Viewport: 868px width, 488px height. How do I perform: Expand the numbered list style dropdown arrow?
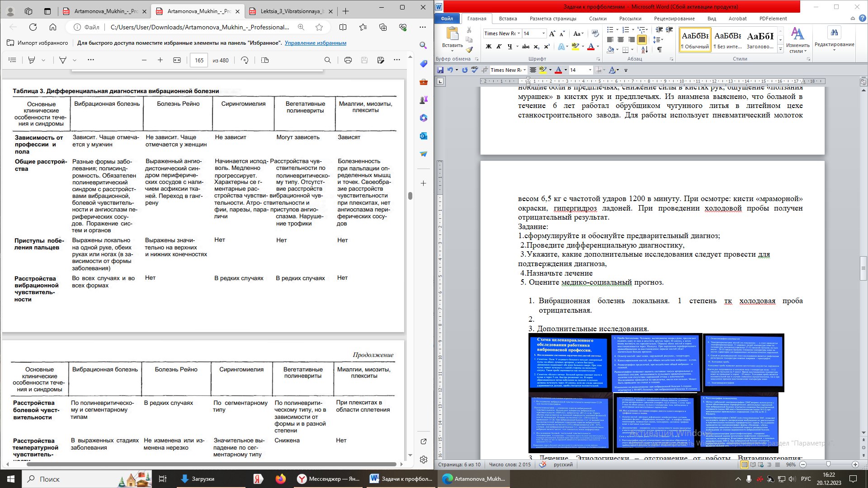tap(633, 30)
